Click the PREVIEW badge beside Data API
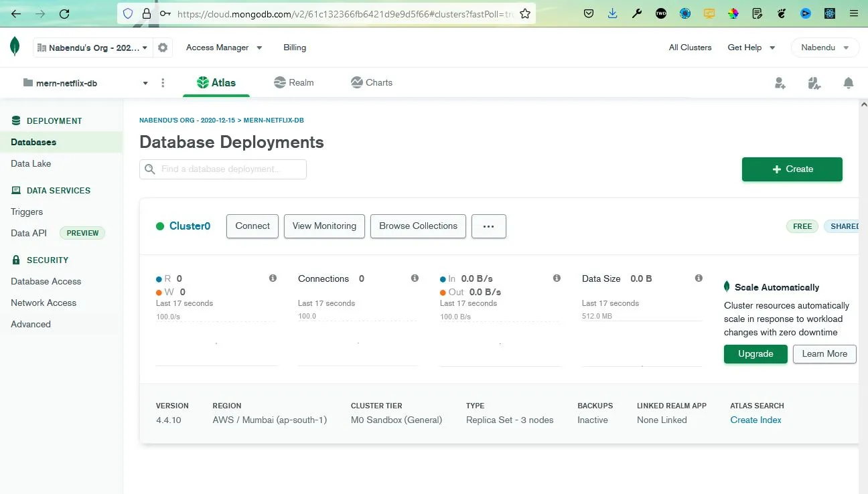The image size is (868, 494). pyautogui.click(x=82, y=233)
